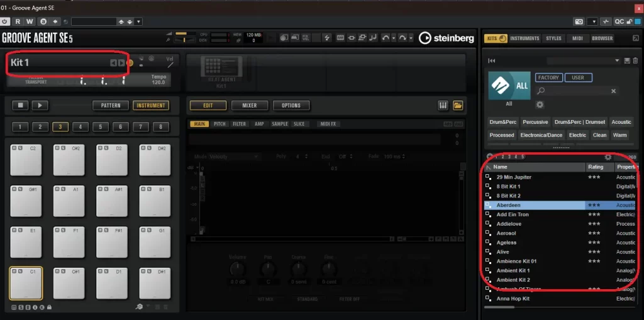644x320 pixels.
Task: Select pad group 4
Action: (x=80, y=127)
